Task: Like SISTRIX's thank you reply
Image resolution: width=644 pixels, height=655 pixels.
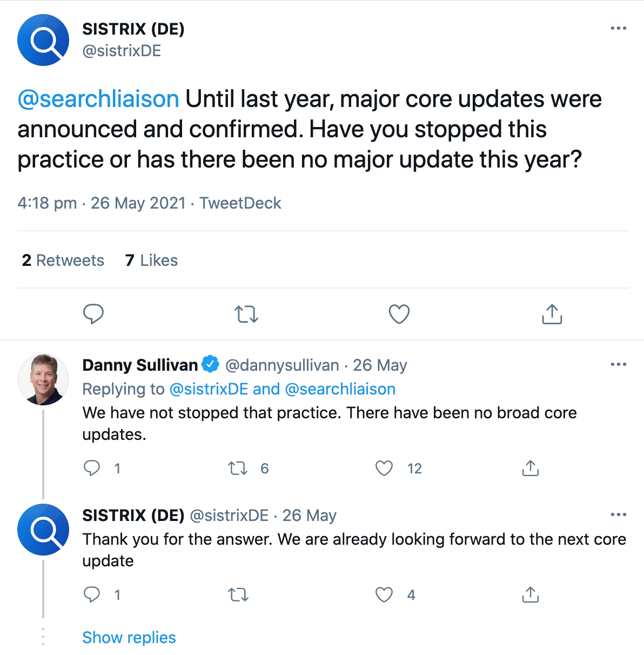Action: click(384, 595)
